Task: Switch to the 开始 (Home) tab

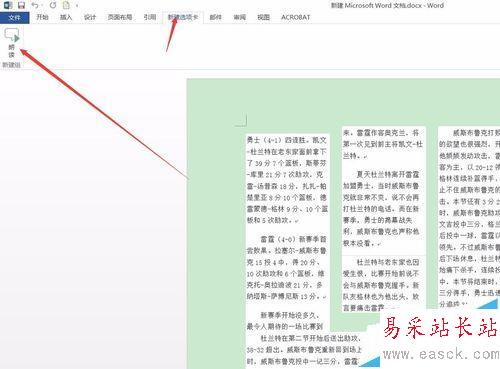Action: [x=42, y=17]
